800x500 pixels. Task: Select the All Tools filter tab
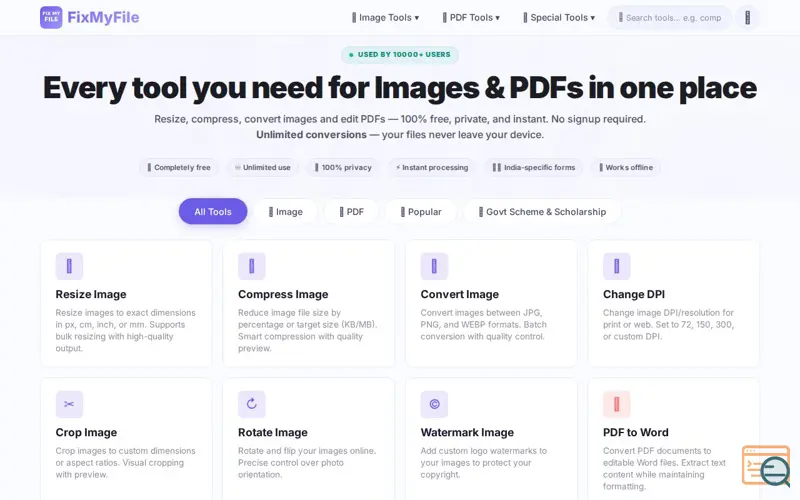point(213,212)
